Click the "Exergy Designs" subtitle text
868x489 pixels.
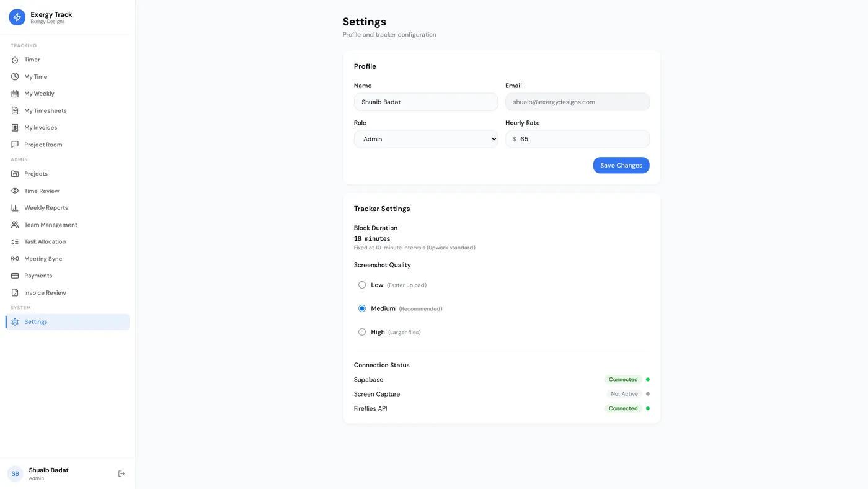pyautogui.click(x=48, y=22)
